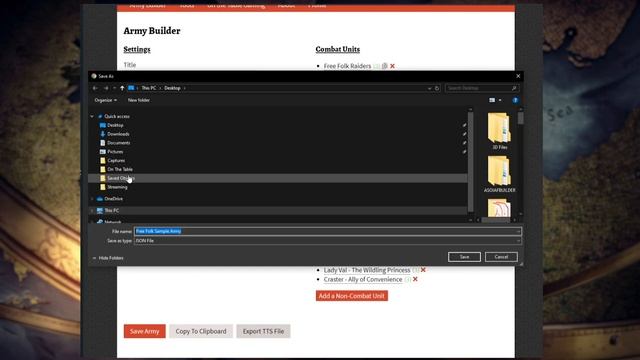
Task: Open the Save as type dropdown
Action: coord(328,241)
